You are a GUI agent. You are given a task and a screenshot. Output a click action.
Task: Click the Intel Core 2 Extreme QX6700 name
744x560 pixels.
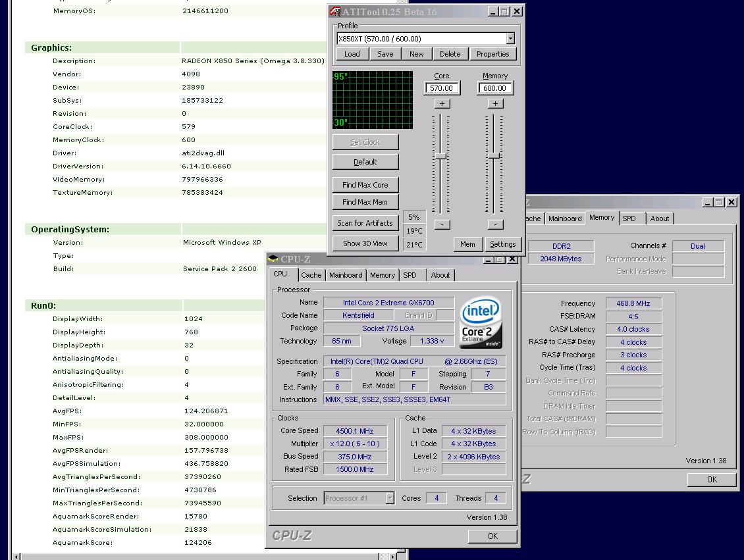click(x=388, y=303)
